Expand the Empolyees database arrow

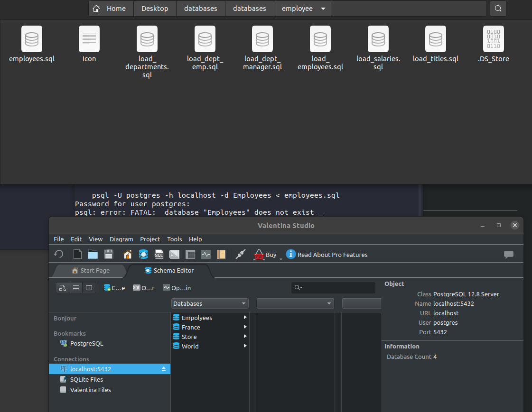[x=245, y=318]
